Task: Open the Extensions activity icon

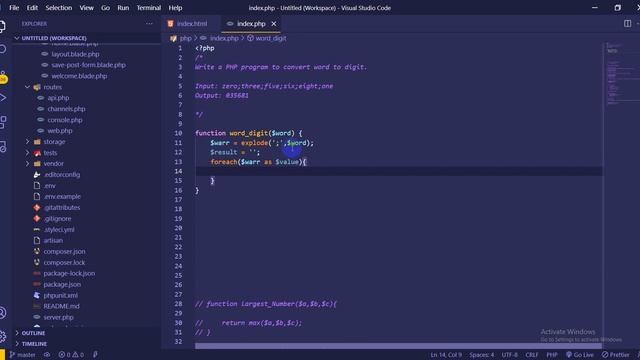Action: (x=2, y=122)
